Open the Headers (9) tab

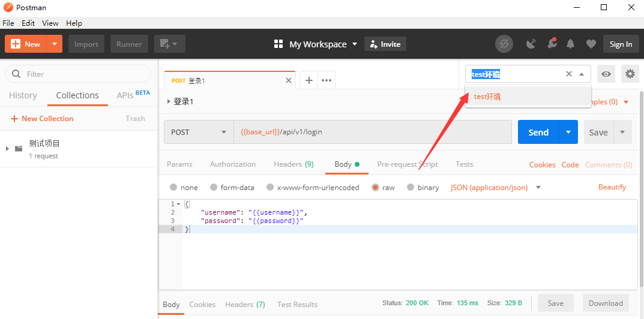(293, 164)
